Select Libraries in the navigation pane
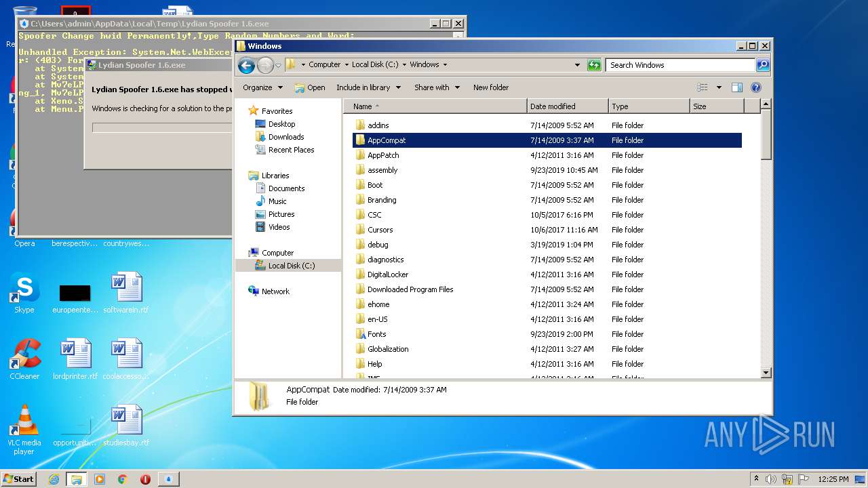The width and height of the screenshot is (868, 488). coord(275,176)
